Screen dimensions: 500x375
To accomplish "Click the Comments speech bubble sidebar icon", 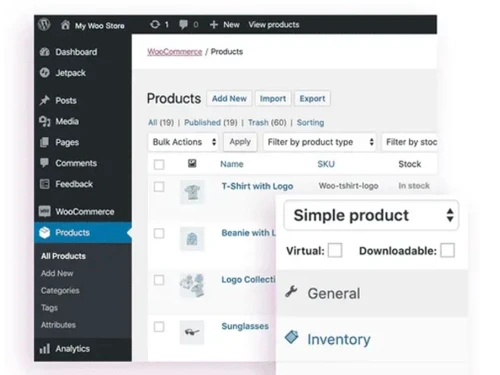I will coord(44,163).
